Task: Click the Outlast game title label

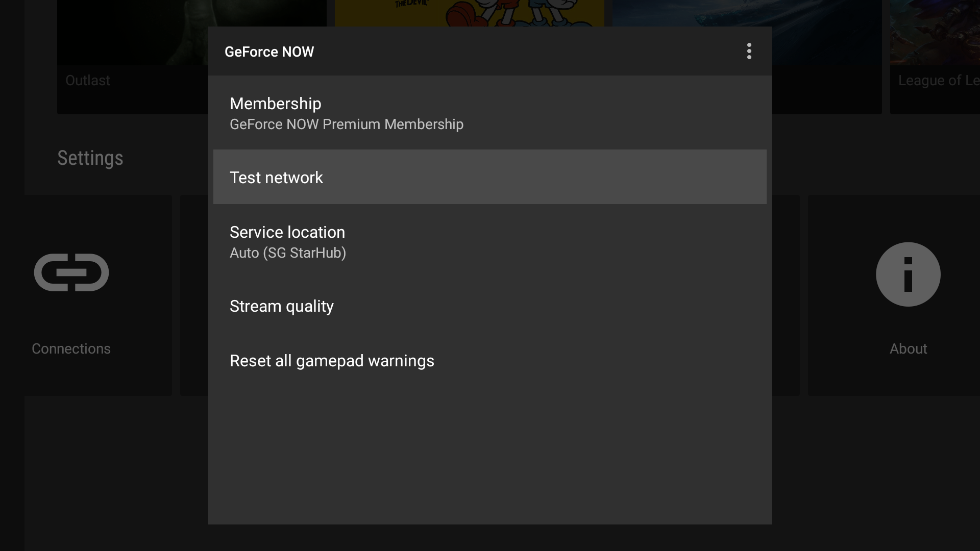Action: (x=88, y=81)
